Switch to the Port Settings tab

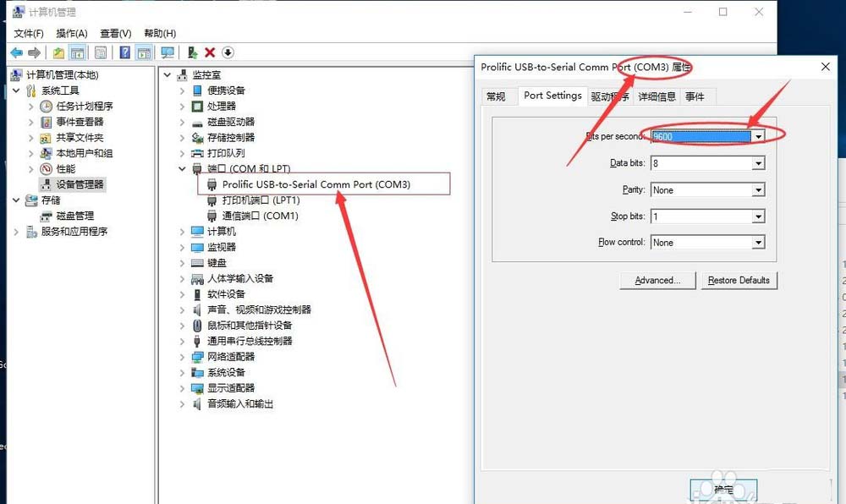click(x=552, y=96)
